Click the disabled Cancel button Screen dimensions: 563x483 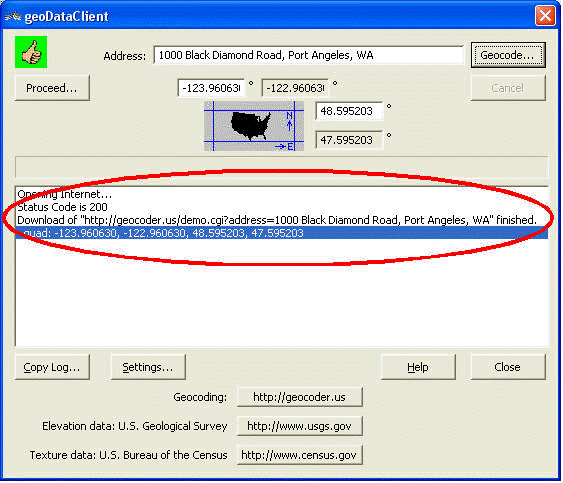tap(508, 88)
